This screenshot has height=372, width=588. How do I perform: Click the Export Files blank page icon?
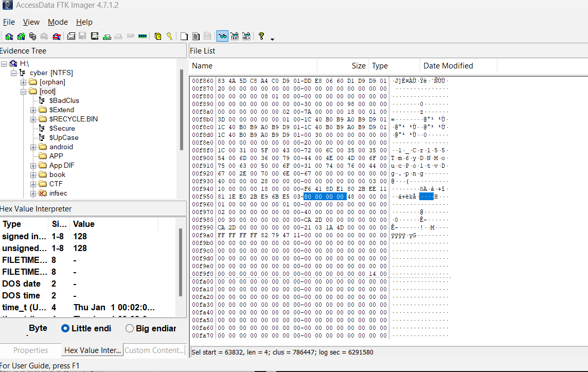[184, 37]
